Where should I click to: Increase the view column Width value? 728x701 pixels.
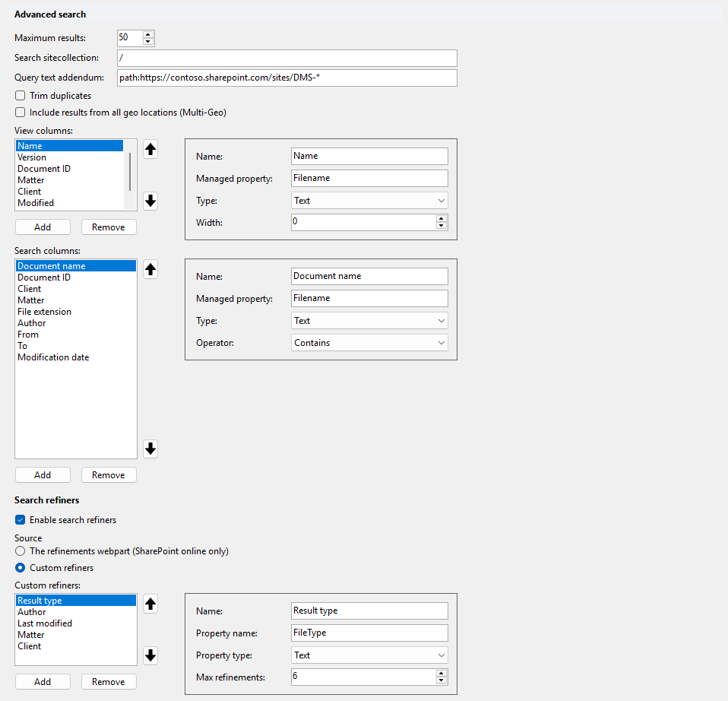pos(441,218)
